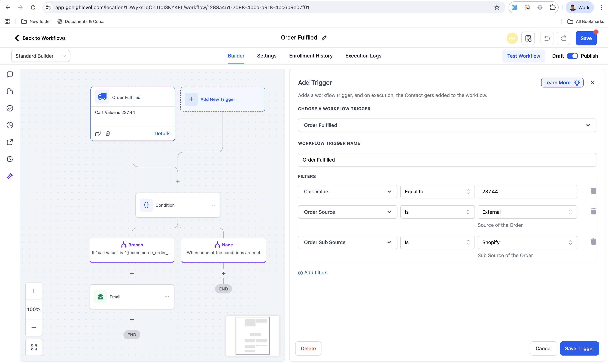
Task: Open the Shopify sub source dropdown
Action: pos(527,242)
